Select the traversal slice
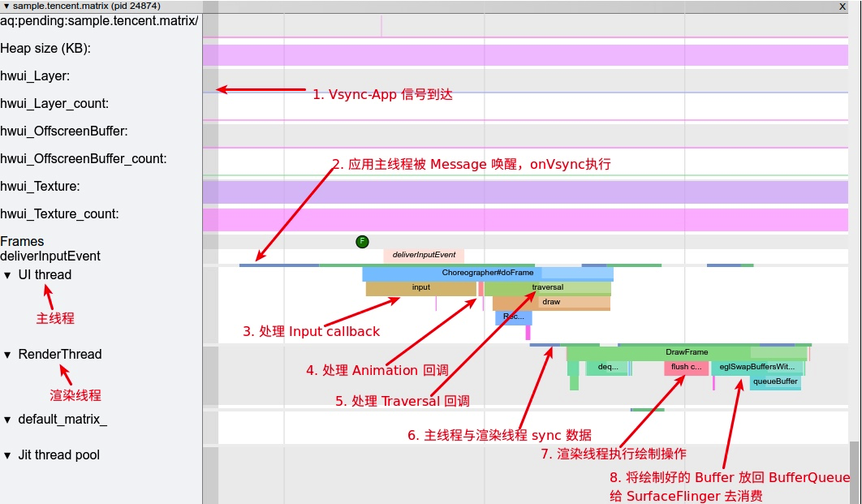Image resolution: width=862 pixels, height=504 pixels. (547, 286)
